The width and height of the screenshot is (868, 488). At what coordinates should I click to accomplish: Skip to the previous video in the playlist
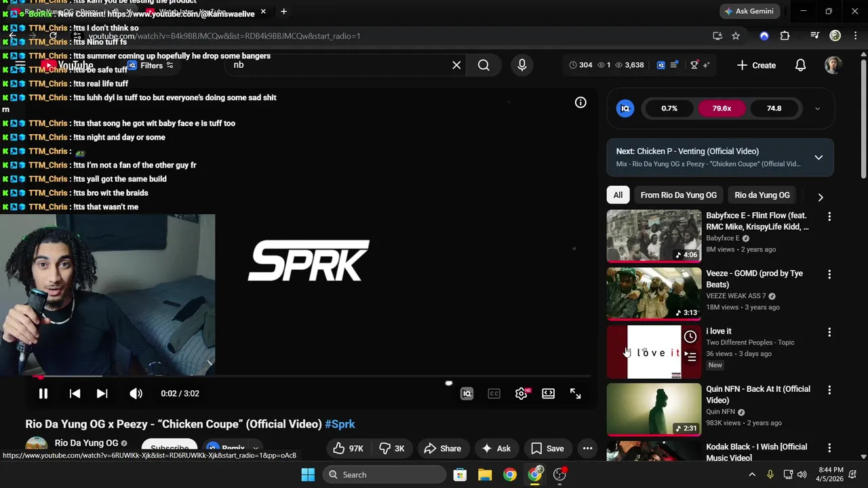point(75,393)
